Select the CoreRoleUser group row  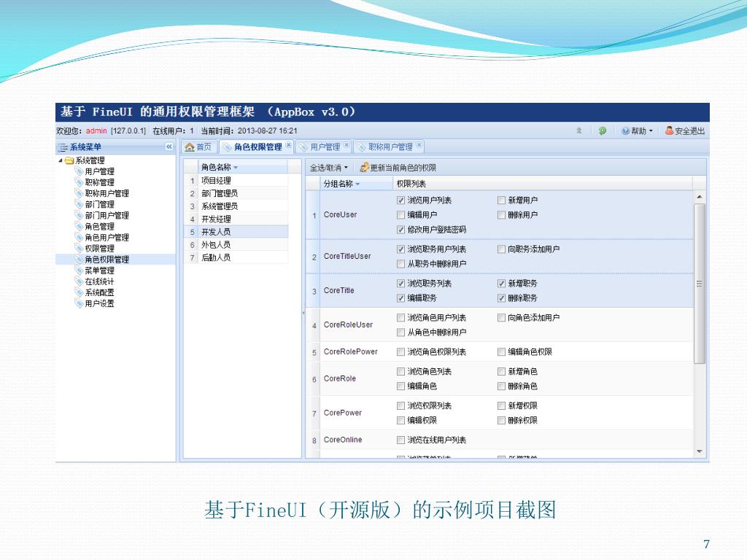click(x=499, y=324)
